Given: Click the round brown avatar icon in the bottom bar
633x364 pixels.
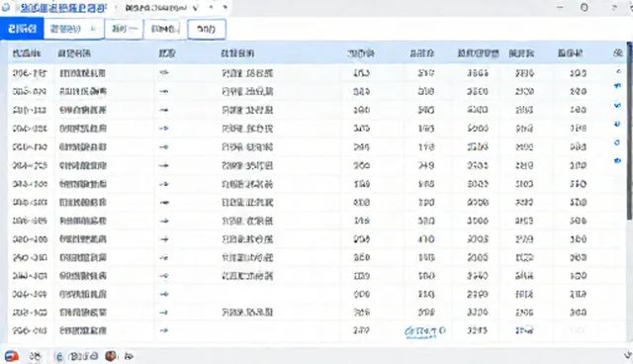Looking at the screenshot, I should (x=111, y=356).
